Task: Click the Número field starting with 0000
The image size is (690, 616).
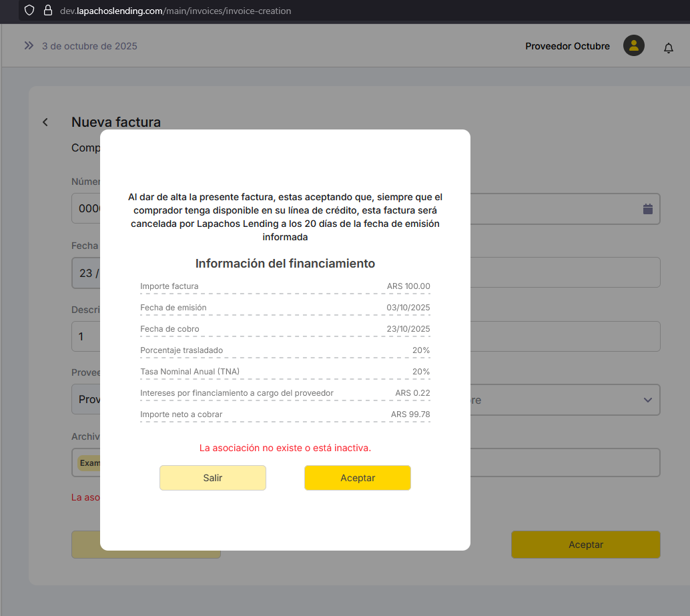Action: (86, 209)
